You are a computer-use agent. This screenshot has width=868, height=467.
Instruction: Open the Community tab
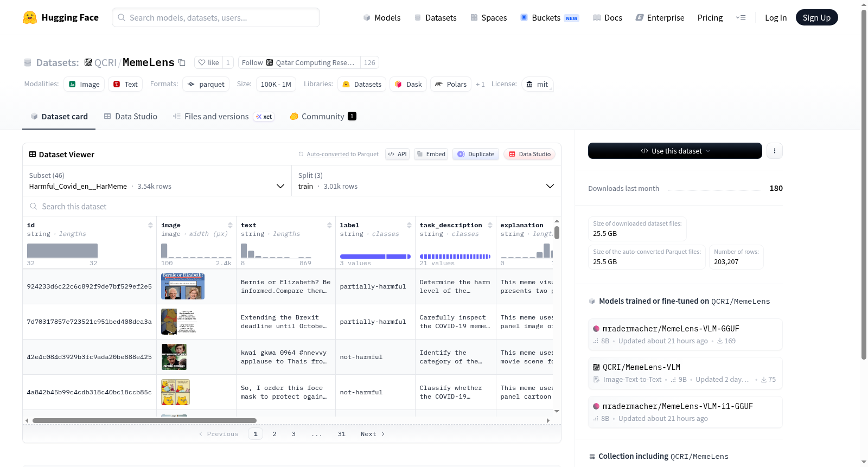point(323,116)
